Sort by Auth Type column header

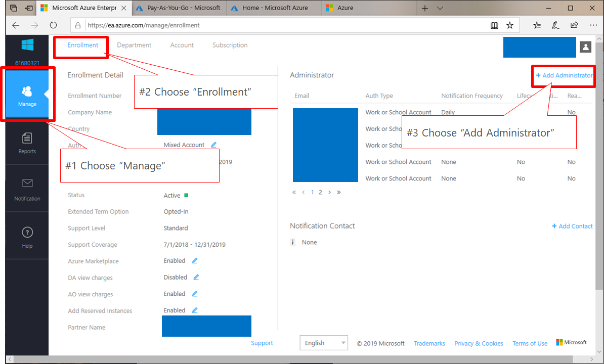tap(379, 96)
